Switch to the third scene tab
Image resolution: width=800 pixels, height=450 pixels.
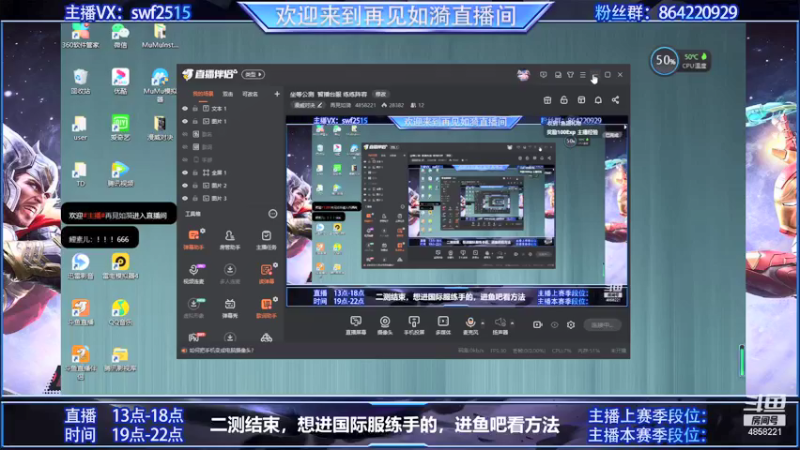pyautogui.click(x=250, y=94)
